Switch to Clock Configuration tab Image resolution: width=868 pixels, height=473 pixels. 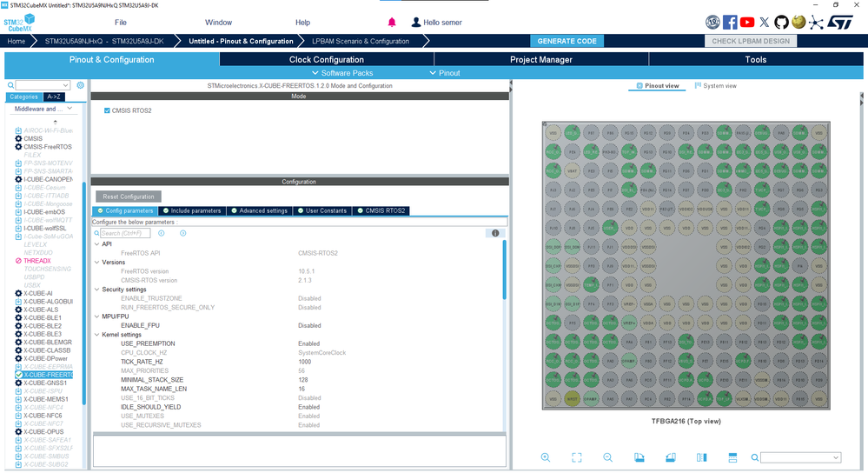pos(326,59)
